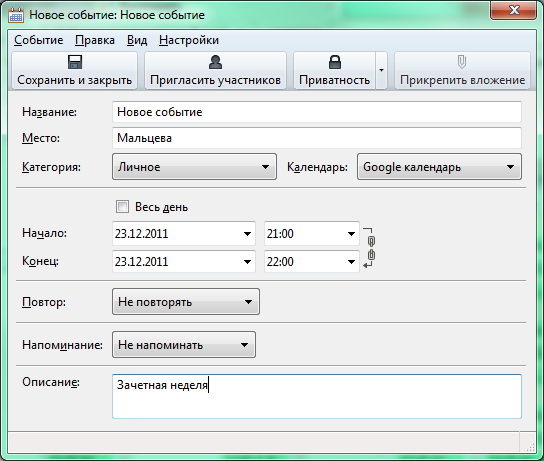Click the 'Название:' label
Viewport: 544px width, 461px height.
tap(49, 112)
